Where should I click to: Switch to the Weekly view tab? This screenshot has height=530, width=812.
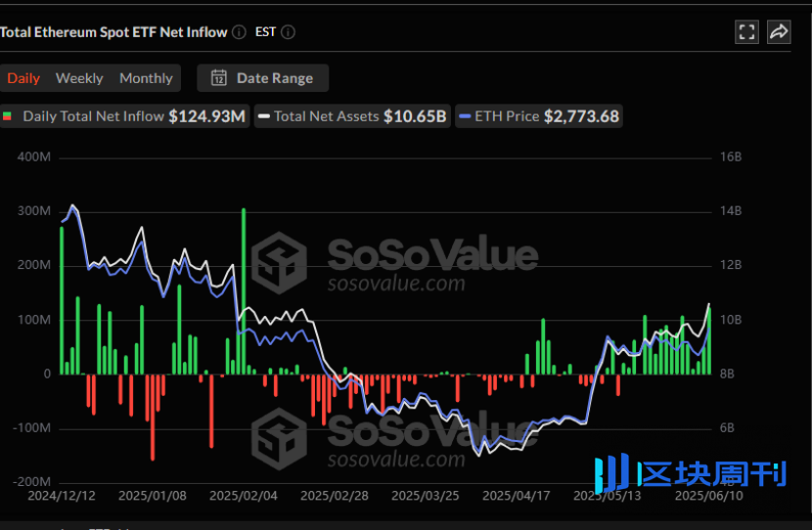(79, 78)
